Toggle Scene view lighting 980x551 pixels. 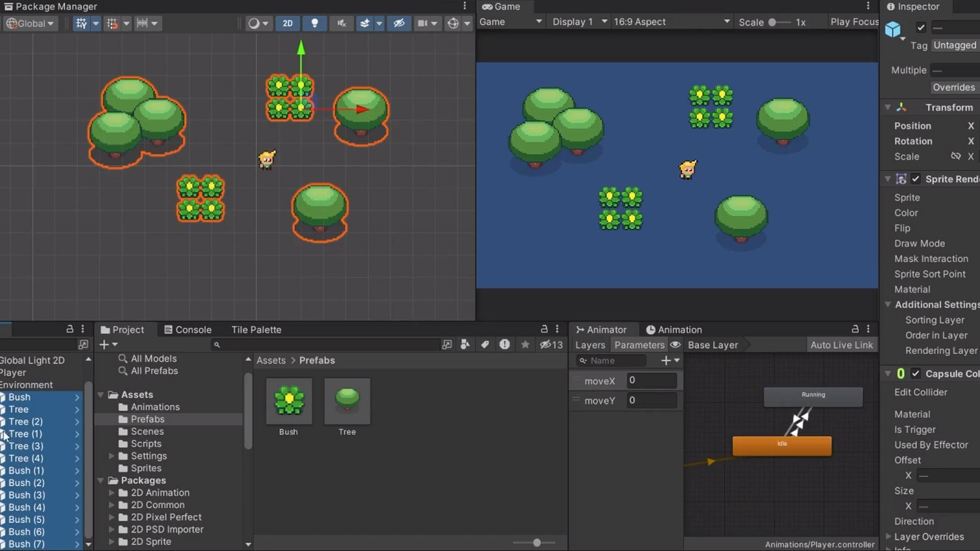pyautogui.click(x=314, y=23)
